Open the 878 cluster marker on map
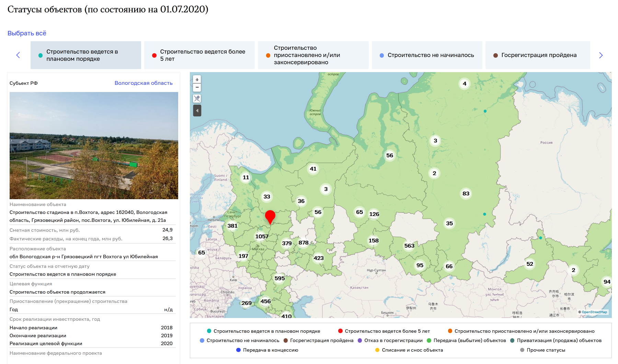 click(304, 242)
